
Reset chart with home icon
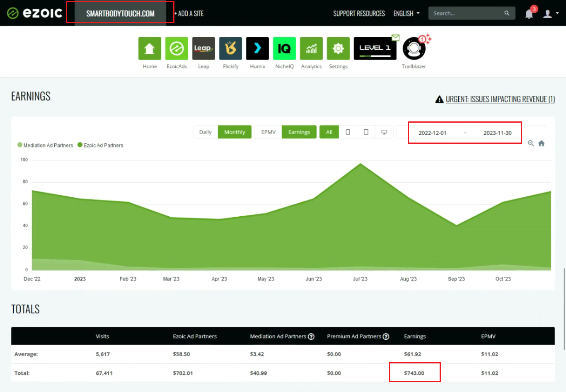(x=541, y=143)
